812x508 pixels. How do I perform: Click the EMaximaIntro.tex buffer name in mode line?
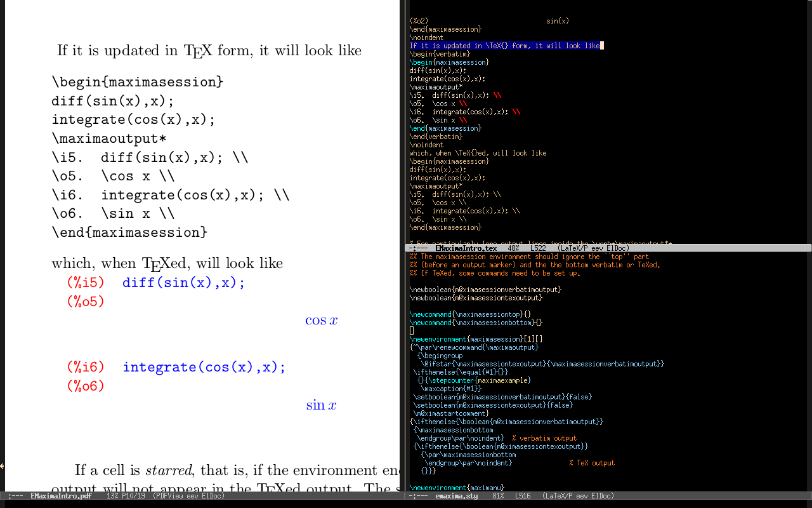pos(466,248)
